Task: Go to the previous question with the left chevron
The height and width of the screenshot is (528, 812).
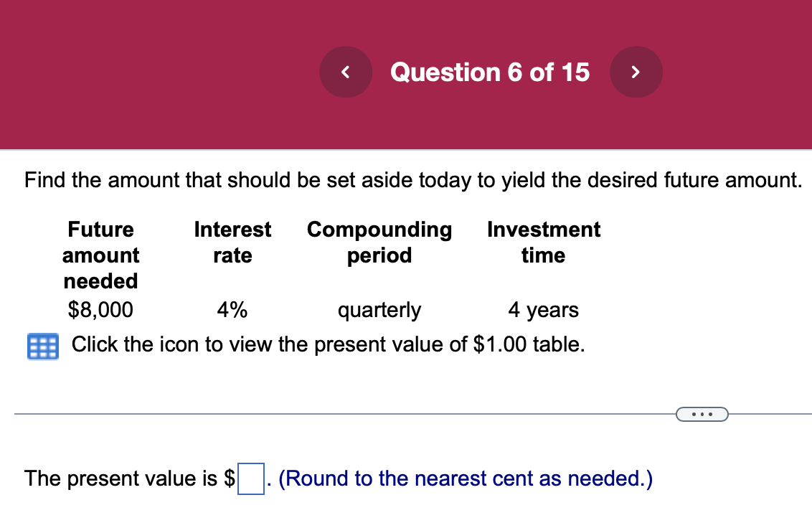Action: point(346,72)
